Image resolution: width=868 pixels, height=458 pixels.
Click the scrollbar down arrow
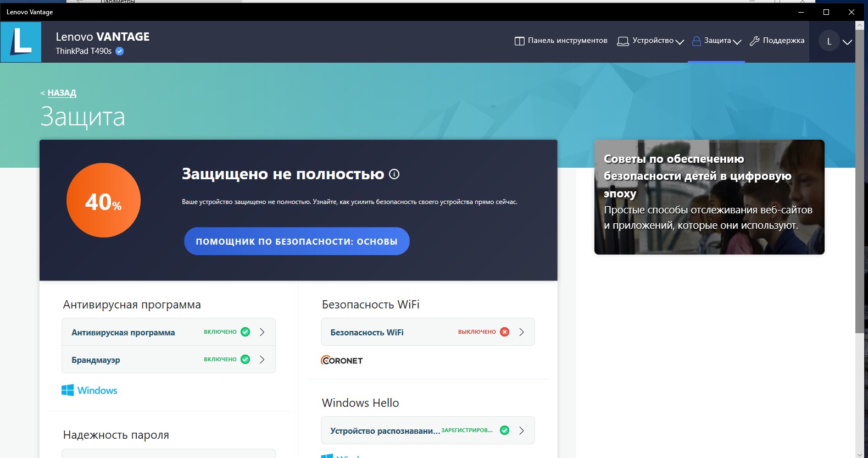coord(860,454)
